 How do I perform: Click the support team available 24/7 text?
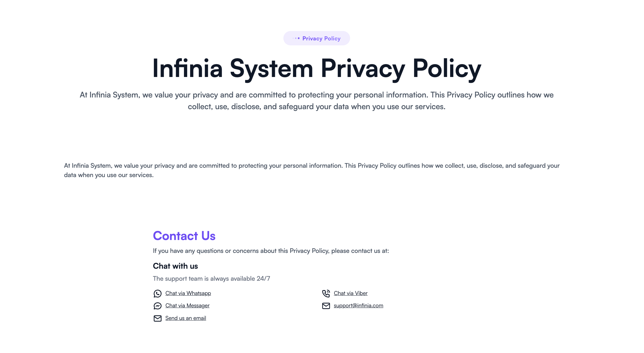coord(211,279)
